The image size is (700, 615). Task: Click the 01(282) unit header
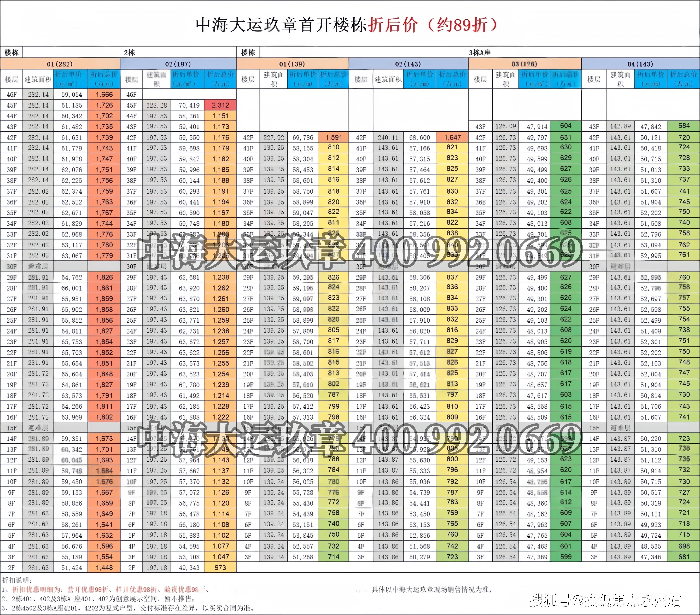coord(60,64)
